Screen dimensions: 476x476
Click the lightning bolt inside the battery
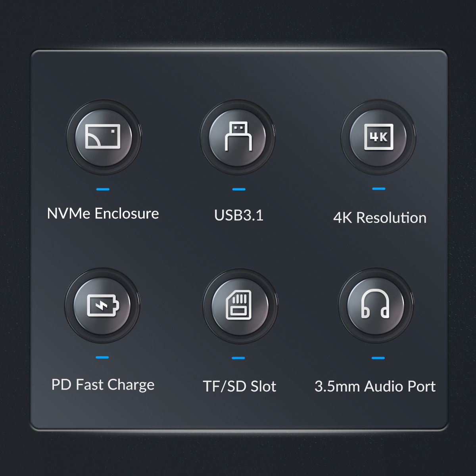101,306
